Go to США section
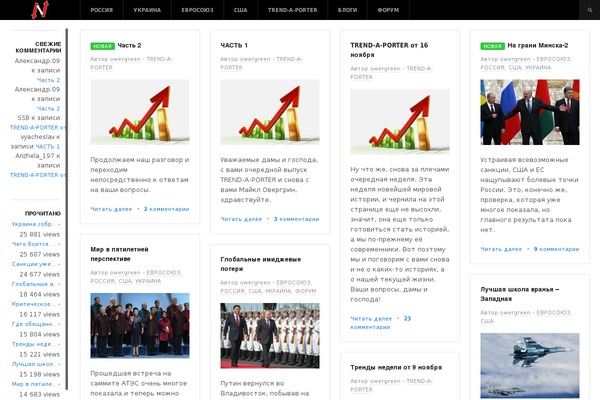This screenshot has width=600, height=400. point(241,10)
